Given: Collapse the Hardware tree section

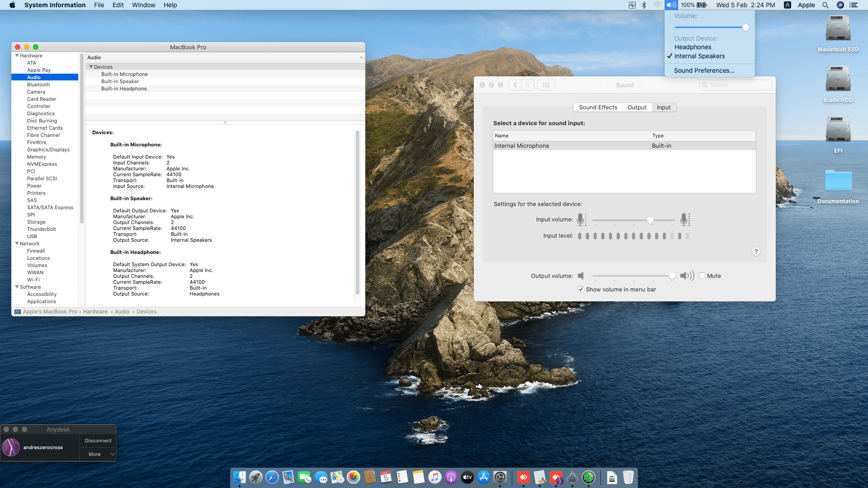Looking at the screenshot, I should 17,56.
